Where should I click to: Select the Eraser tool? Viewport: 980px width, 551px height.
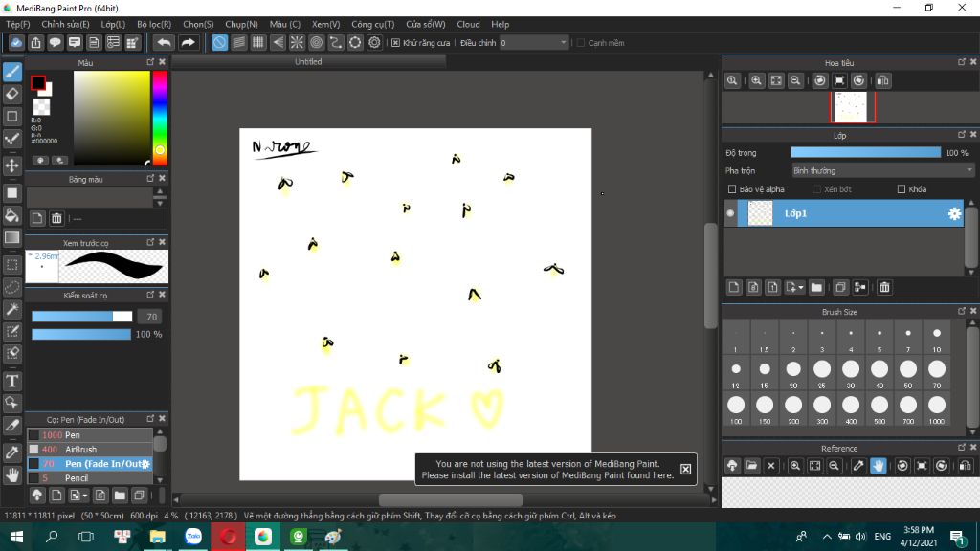11,95
